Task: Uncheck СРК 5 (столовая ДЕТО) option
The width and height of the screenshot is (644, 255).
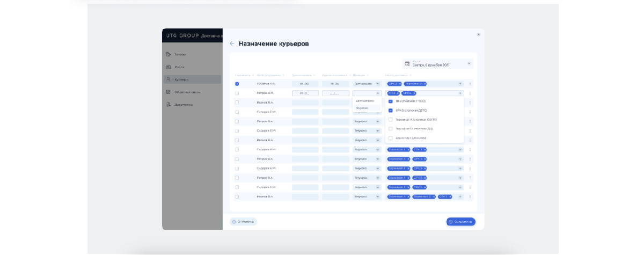Action: [x=391, y=110]
